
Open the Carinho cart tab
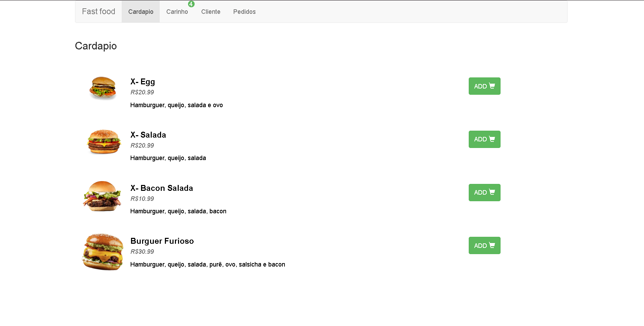pyautogui.click(x=177, y=12)
